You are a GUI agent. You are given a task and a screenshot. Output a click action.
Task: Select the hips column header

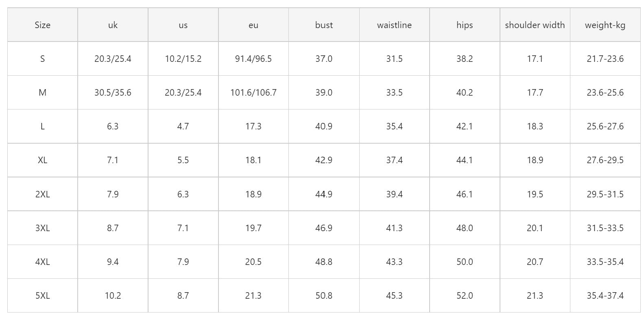(465, 25)
